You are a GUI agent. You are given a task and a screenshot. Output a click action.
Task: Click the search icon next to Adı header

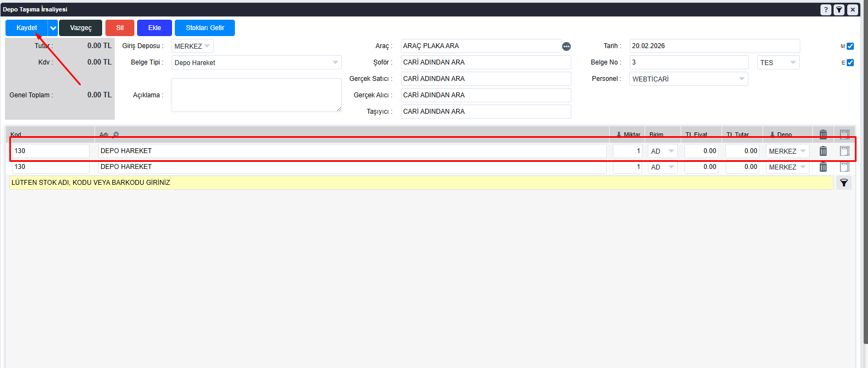pyautogui.click(x=115, y=135)
